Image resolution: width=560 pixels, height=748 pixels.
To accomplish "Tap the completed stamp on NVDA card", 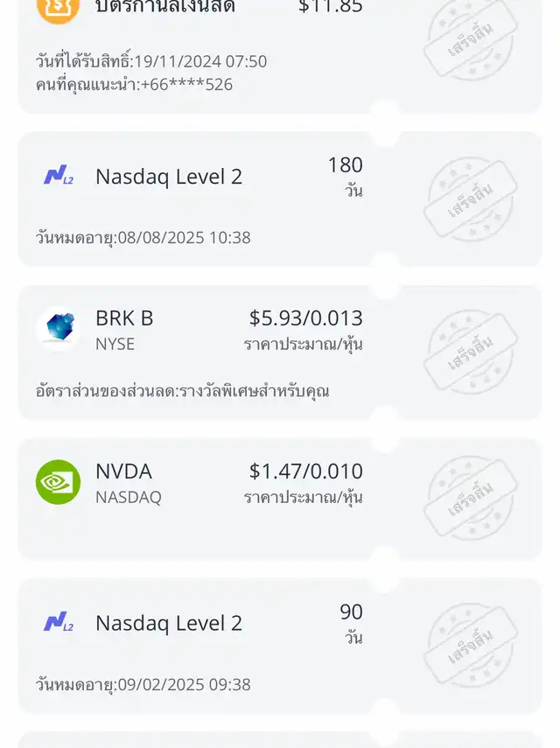I will coord(470,498).
